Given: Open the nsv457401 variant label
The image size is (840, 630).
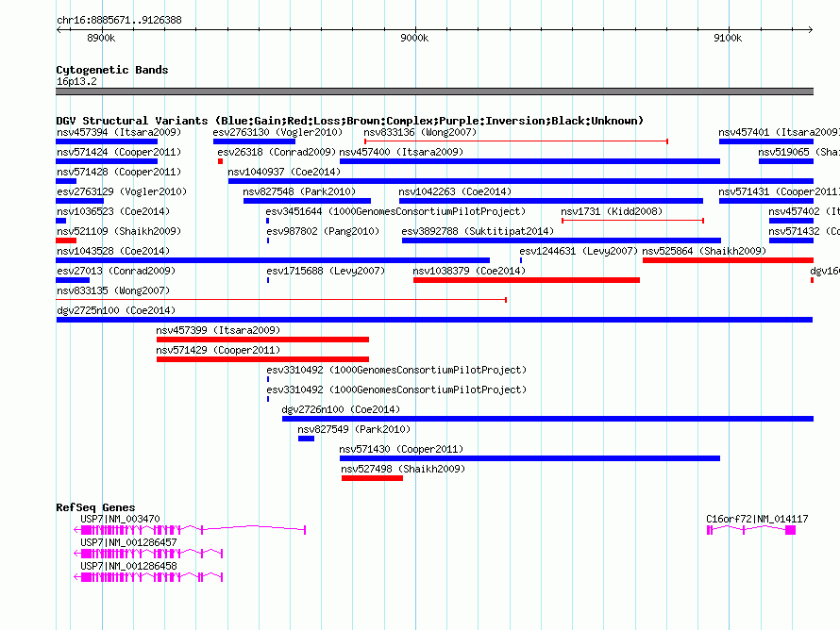Looking at the screenshot, I should [779, 132].
